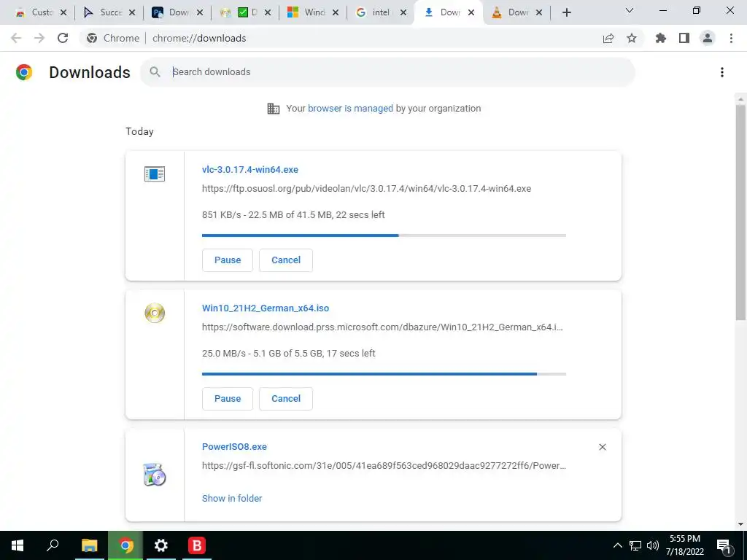Close the Google 'intel' tab
The width and height of the screenshot is (747, 560).
tap(403, 12)
